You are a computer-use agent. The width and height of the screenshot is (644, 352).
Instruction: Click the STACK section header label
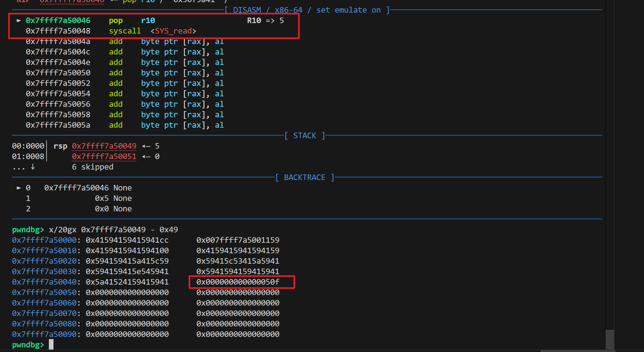pos(304,136)
